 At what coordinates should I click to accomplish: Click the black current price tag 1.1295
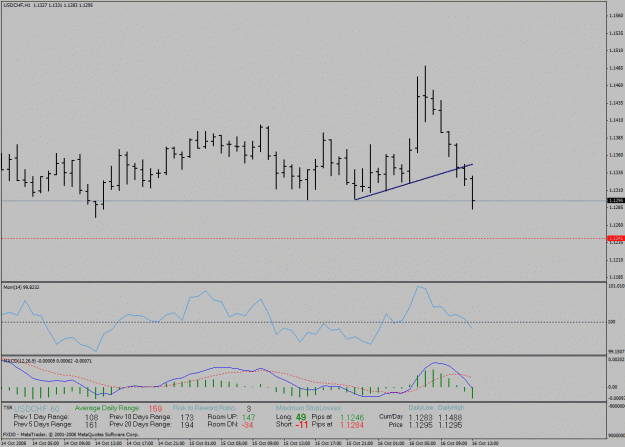pos(615,201)
